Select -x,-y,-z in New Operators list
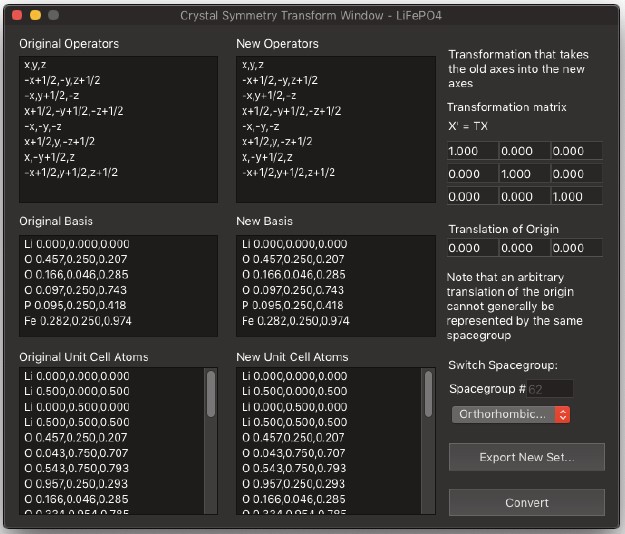The image size is (625, 534). (262, 126)
